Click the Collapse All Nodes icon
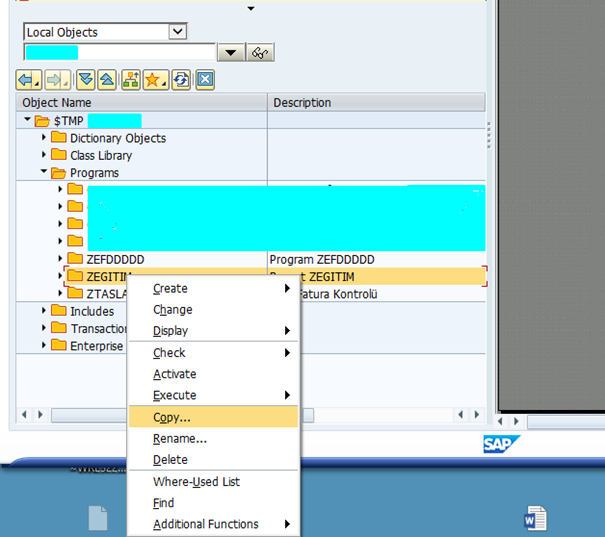Viewport: 605px width, 537px height. tap(106, 79)
